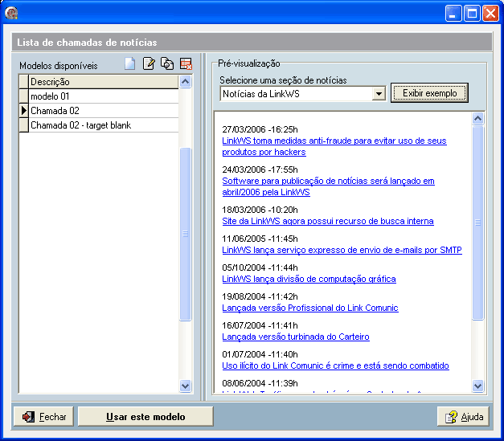This screenshot has width=504, height=441.
Task: Click the models list scroll down arrow
Action: tap(186, 386)
